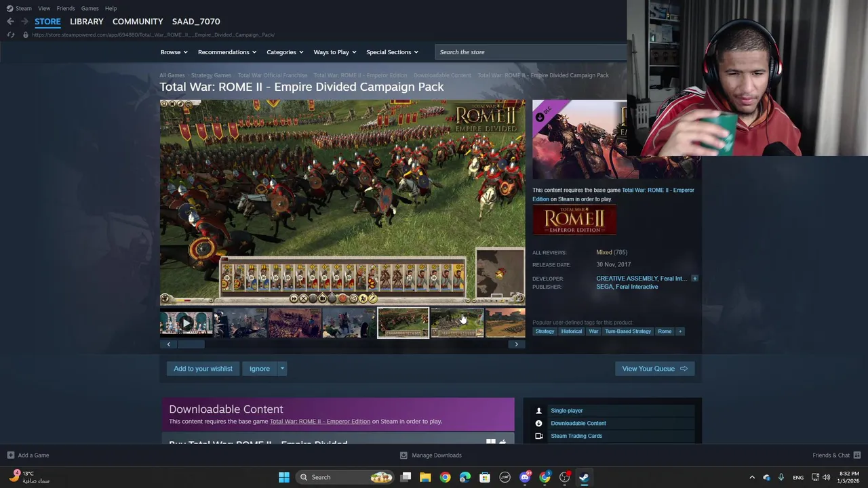
Task: Click View Your Queue button
Action: [654, 369]
